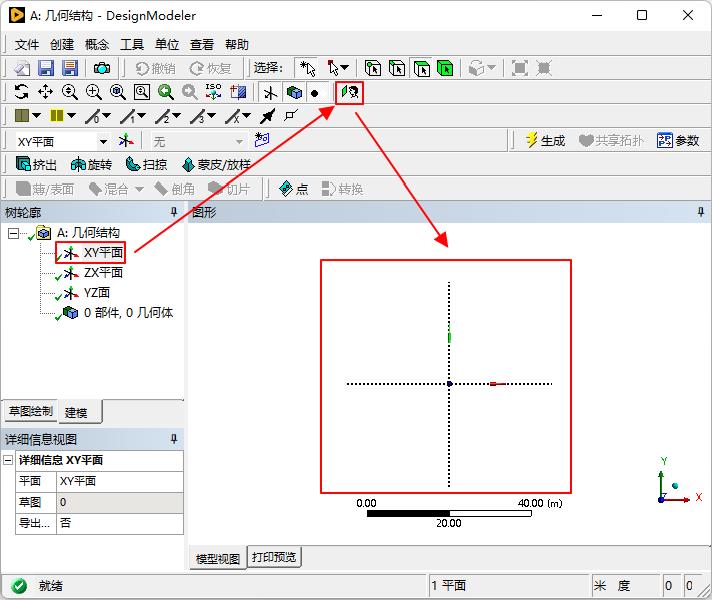
Task: Toggle display points black dot icon
Action: pyautogui.click(x=315, y=92)
